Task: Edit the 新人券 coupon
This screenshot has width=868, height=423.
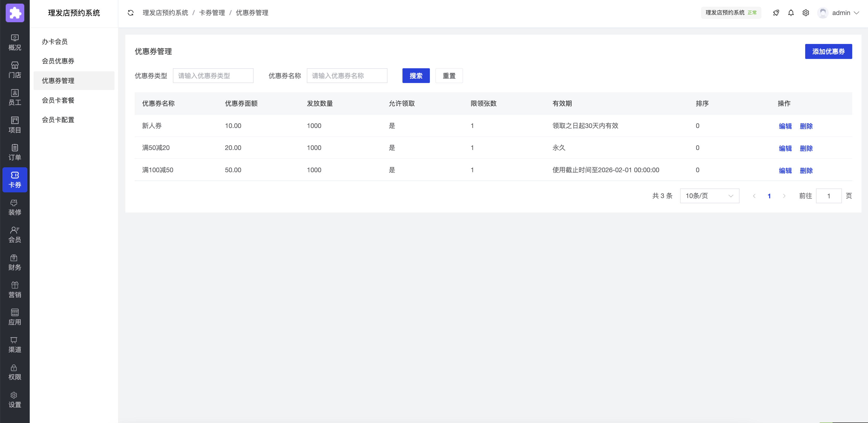Action: tap(785, 126)
